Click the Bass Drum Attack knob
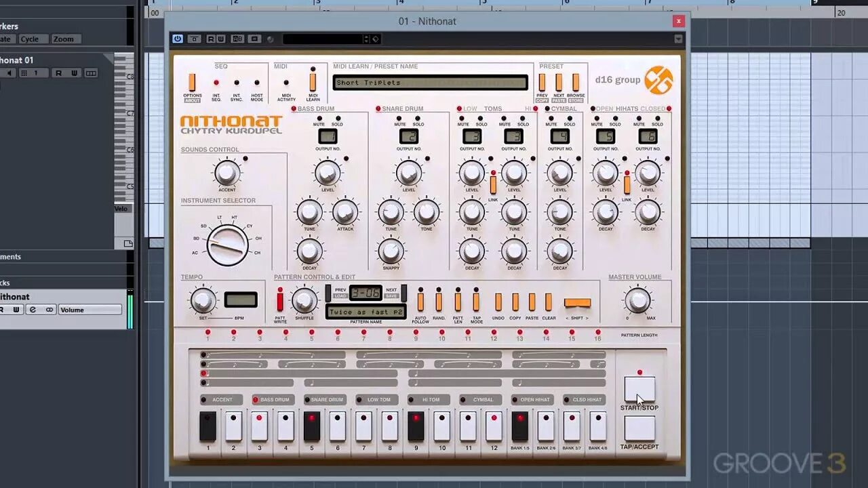The width and height of the screenshot is (868, 488). click(x=345, y=213)
